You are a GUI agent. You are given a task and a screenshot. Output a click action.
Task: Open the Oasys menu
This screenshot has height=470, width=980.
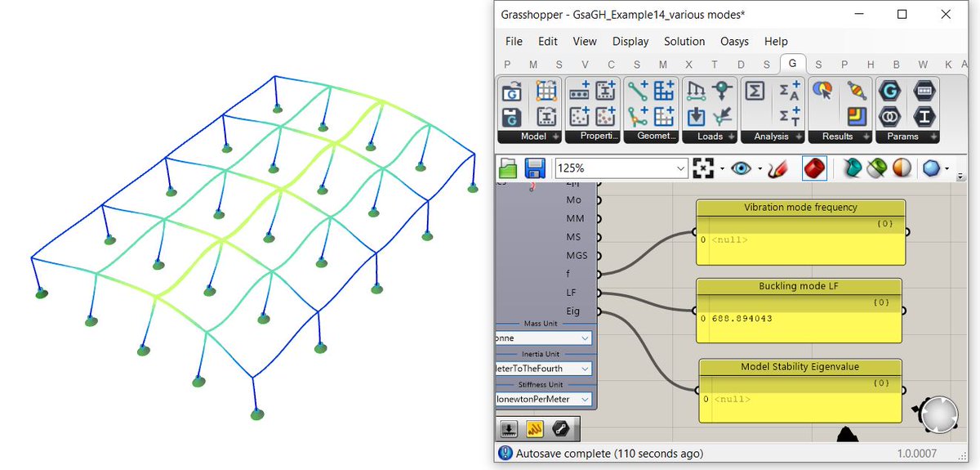734,41
